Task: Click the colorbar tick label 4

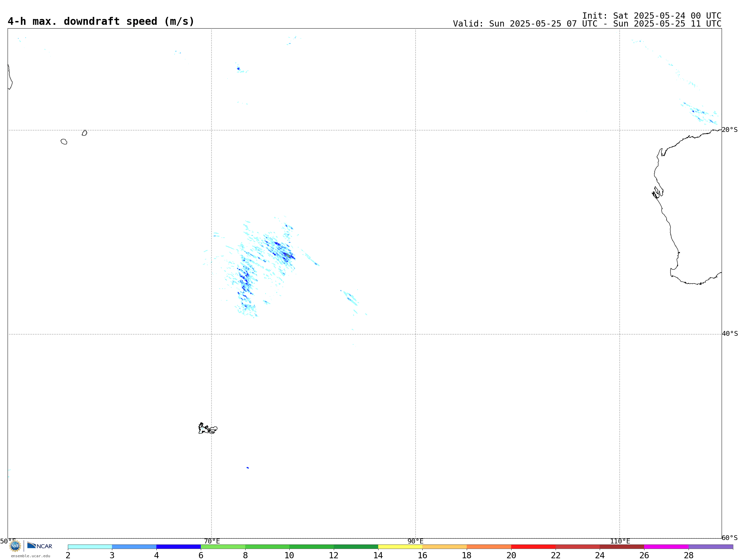Action: pyautogui.click(x=156, y=555)
